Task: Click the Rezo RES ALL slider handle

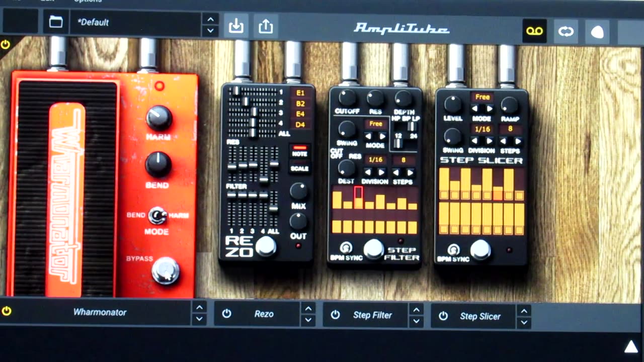Action: click(x=274, y=164)
